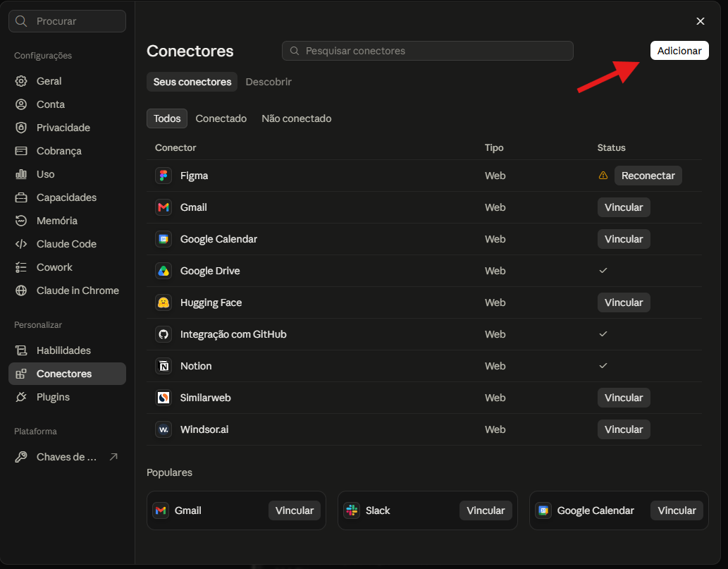Click the checkmark in Google Drive row
Image resolution: width=728 pixels, height=569 pixels.
point(603,270)
